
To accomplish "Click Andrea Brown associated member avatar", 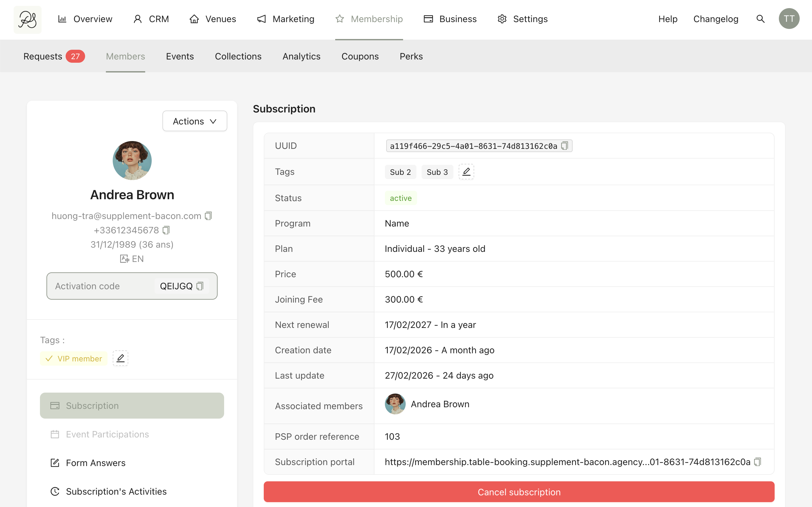I will point(395,404).
